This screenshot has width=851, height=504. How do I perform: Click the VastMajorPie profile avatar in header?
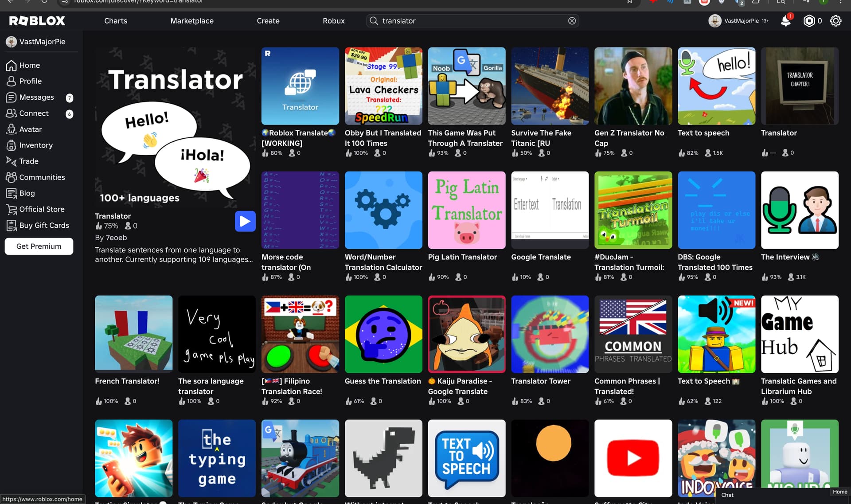(714, 21)
